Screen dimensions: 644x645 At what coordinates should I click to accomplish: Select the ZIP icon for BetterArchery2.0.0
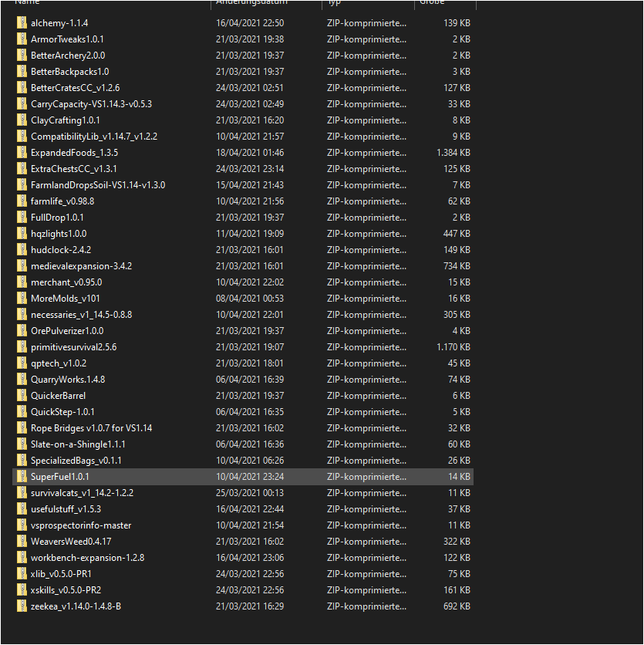point(22,56)
